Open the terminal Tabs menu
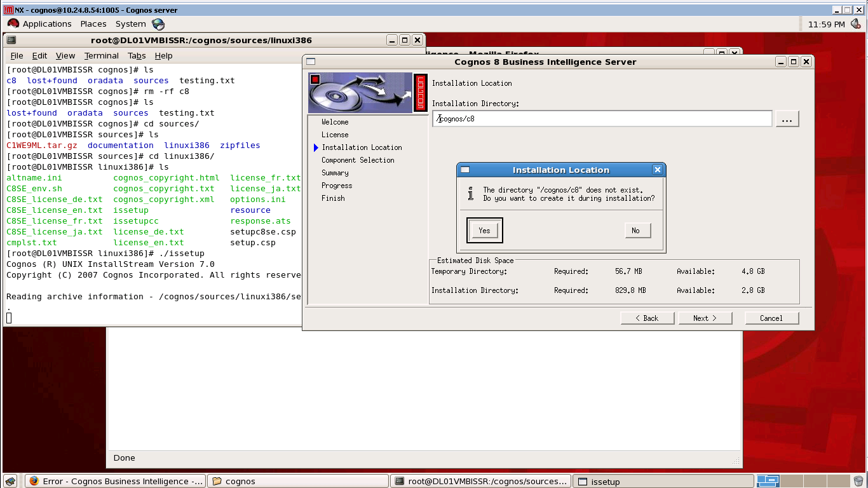868x488 pixels. coord(137,56)
